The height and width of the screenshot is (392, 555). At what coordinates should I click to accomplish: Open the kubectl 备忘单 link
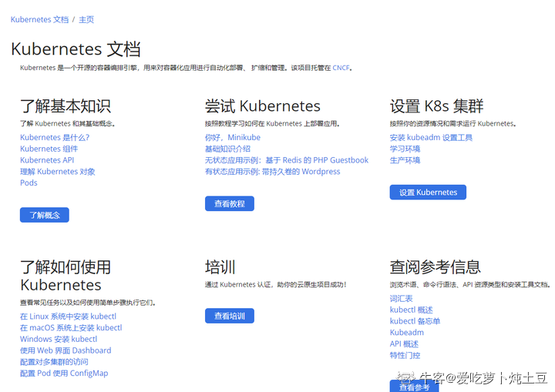(415, 321)
